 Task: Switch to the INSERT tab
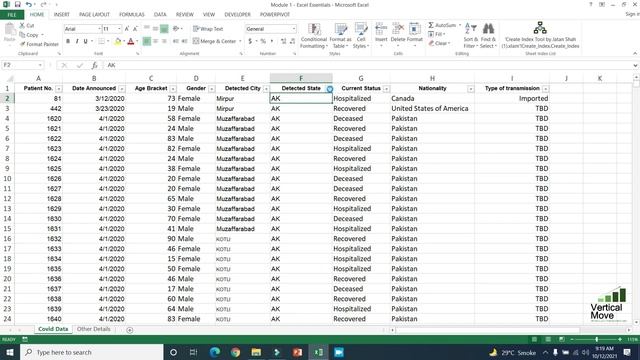(x=62, y=15)
